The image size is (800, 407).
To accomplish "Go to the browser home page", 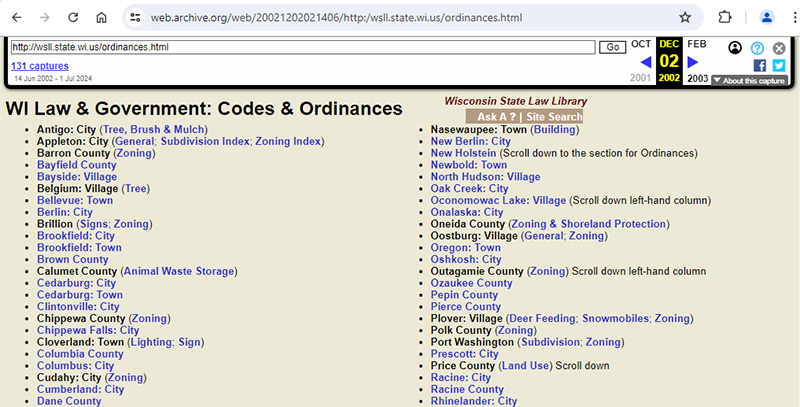I will pyautogui.click(x=102, y=17).
